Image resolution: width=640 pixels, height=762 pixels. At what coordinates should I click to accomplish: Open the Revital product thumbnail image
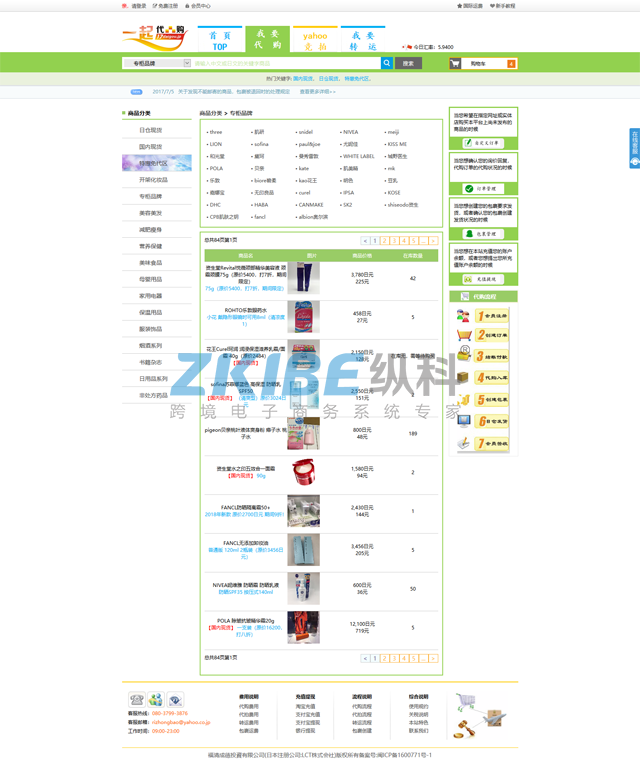(304, 278)
